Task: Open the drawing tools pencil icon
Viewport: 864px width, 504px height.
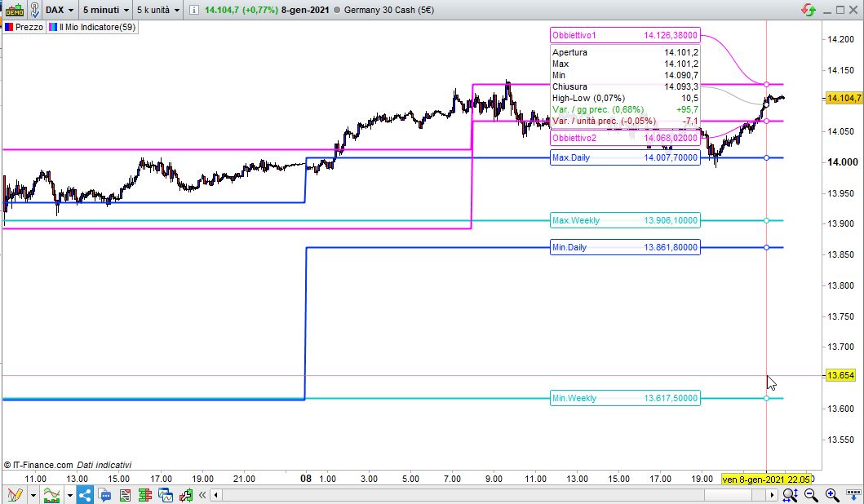Action: [x=15, y=495]
